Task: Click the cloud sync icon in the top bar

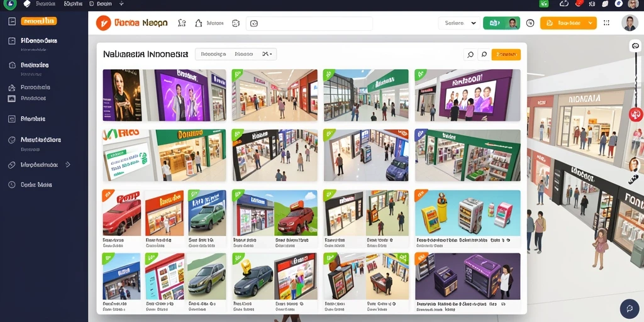Action: pyautogui.click(x=563, y=4)
